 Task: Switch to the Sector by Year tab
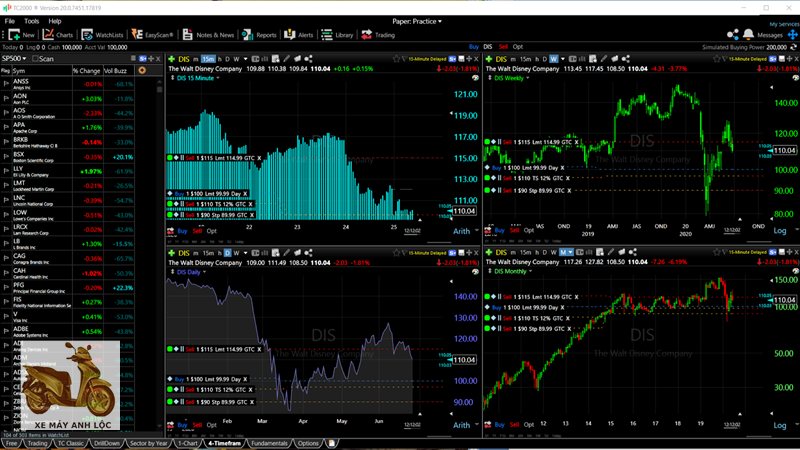(x=148, y=443)
